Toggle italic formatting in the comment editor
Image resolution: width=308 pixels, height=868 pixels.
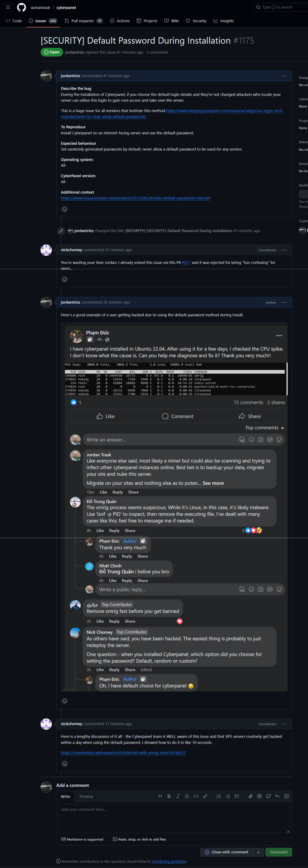178,796
